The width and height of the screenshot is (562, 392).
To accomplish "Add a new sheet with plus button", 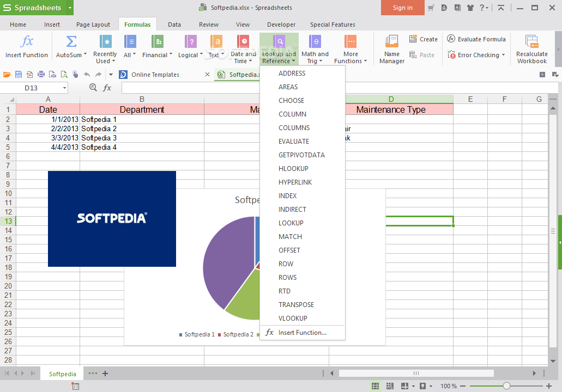I will pyautogui.click(x=105, y=373).
